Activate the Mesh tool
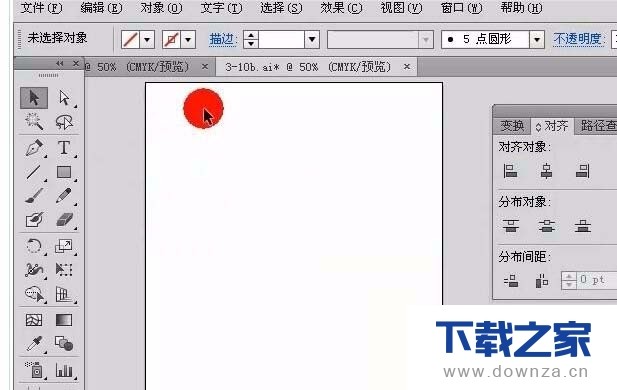The height and width of the screenshot is (390, 617). [x=34, y=320]
